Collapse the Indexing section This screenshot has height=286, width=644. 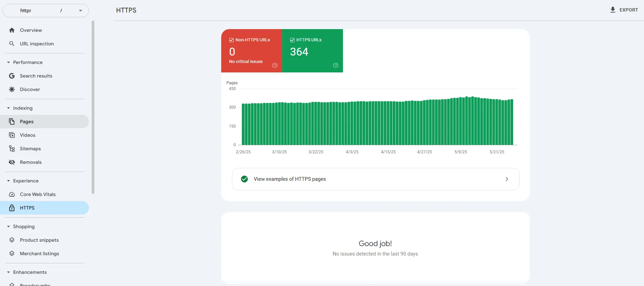click(x=8, y=108)
